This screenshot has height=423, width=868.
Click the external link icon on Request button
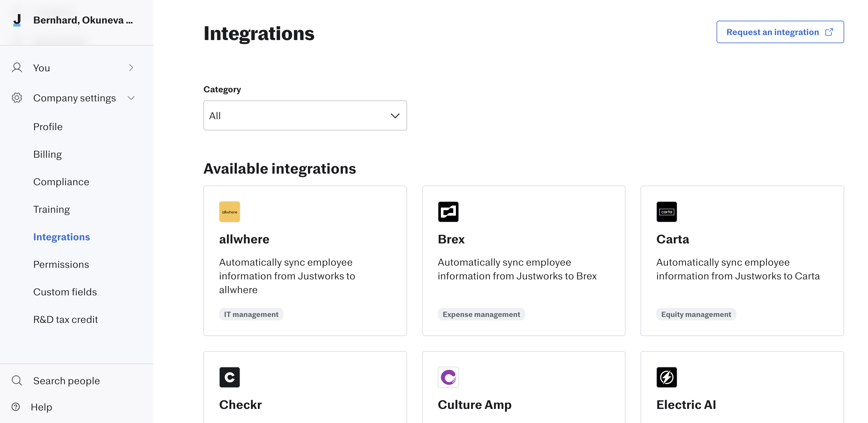[x=829, y=32]
